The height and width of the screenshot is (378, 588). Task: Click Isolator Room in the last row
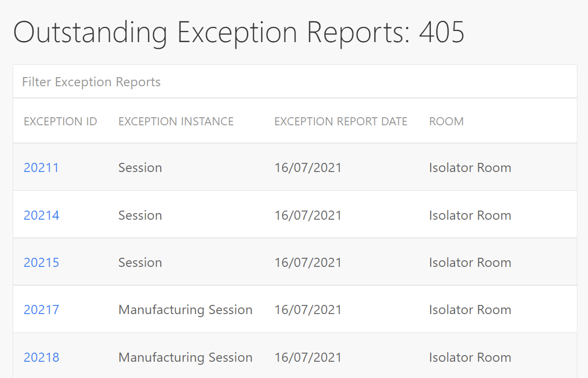(x=470, y=357)
